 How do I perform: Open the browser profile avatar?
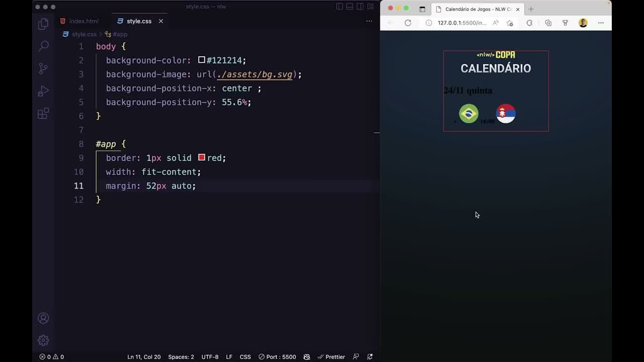[x=583, y=23]
